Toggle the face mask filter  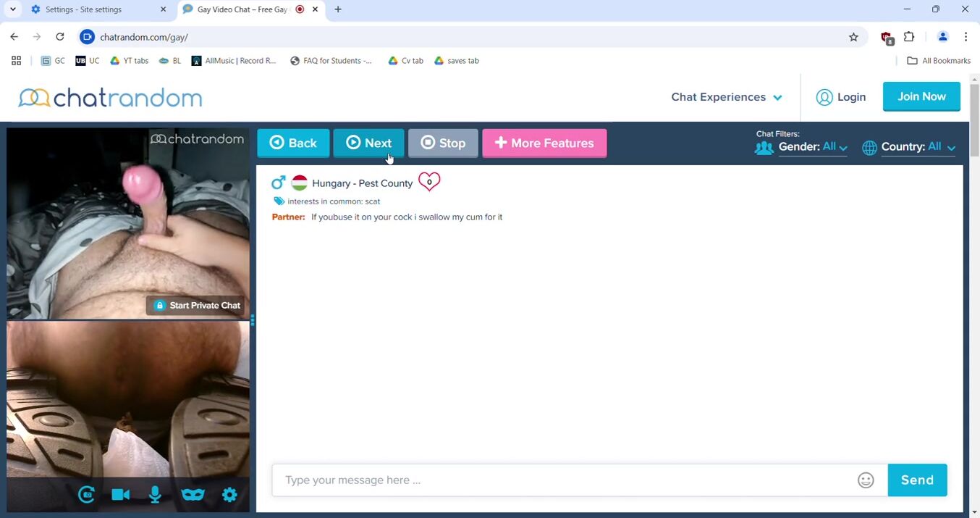tap(193, 495)
